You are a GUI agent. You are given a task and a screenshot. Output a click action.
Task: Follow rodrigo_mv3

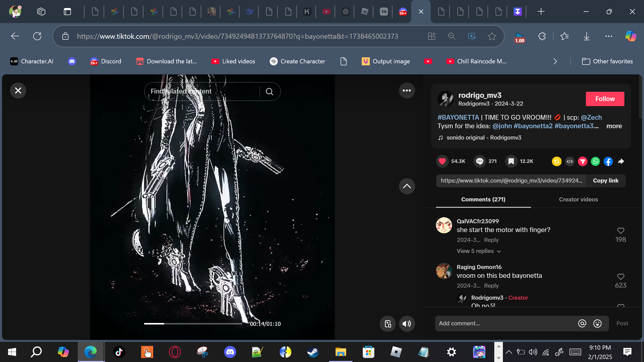pos(605,99)
